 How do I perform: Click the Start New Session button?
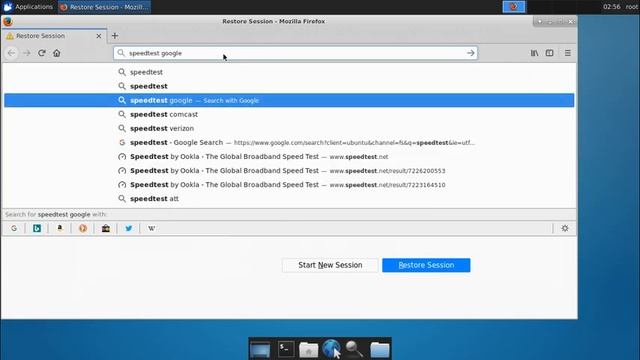point(330,265)
